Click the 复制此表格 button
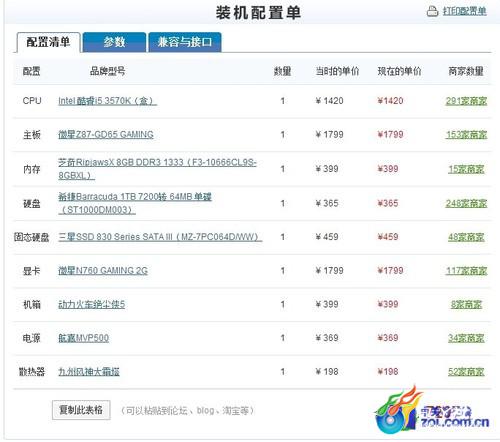 (81, 410)
